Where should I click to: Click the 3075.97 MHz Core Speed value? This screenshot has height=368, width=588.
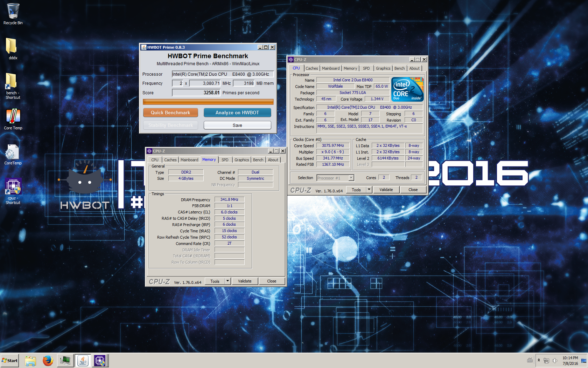point(333,145)
